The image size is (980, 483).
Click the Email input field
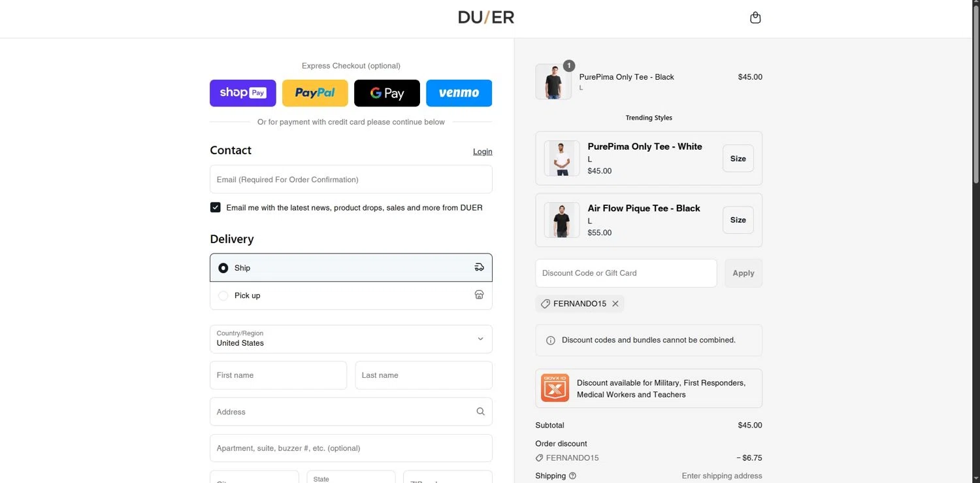(x=351, y=179)
